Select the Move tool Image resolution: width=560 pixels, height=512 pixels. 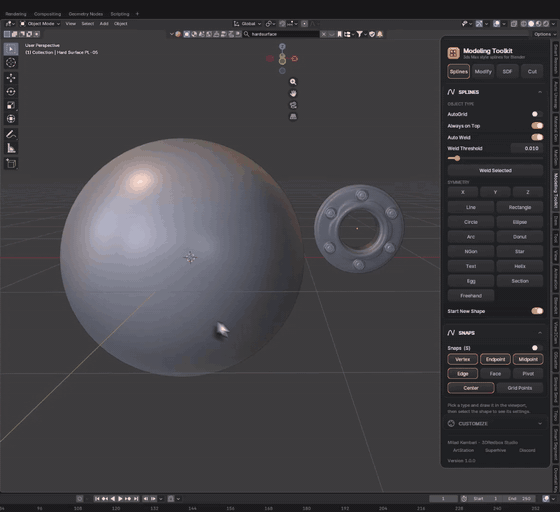coord(11,78)
